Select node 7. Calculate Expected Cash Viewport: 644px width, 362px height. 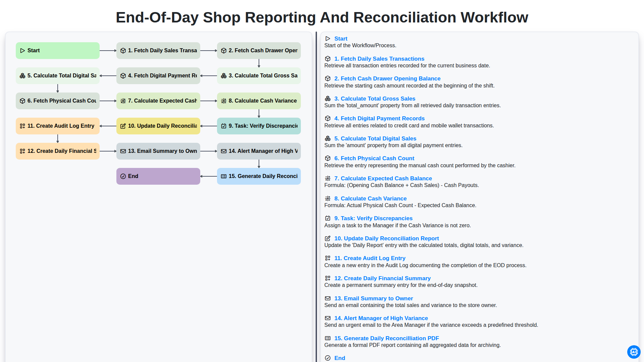click(158, 101)
